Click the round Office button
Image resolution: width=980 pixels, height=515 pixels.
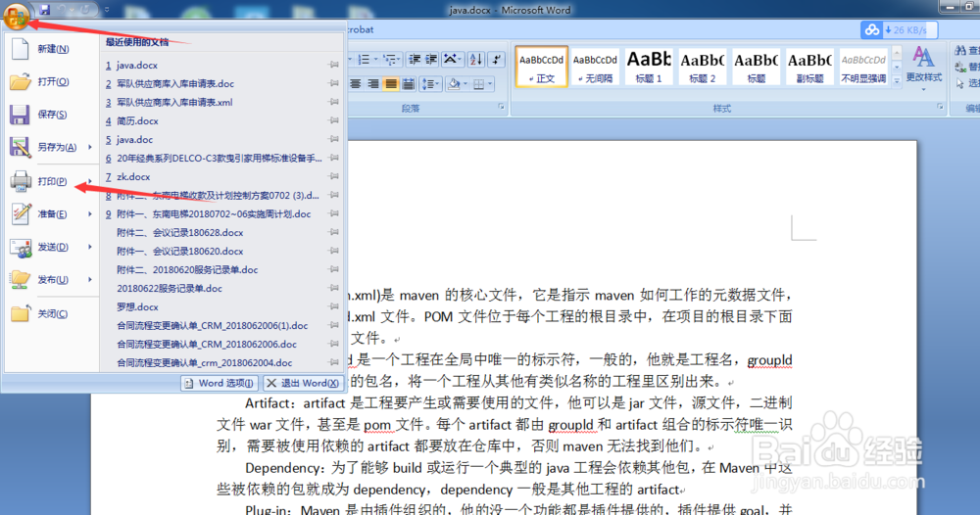click(17, 15)
